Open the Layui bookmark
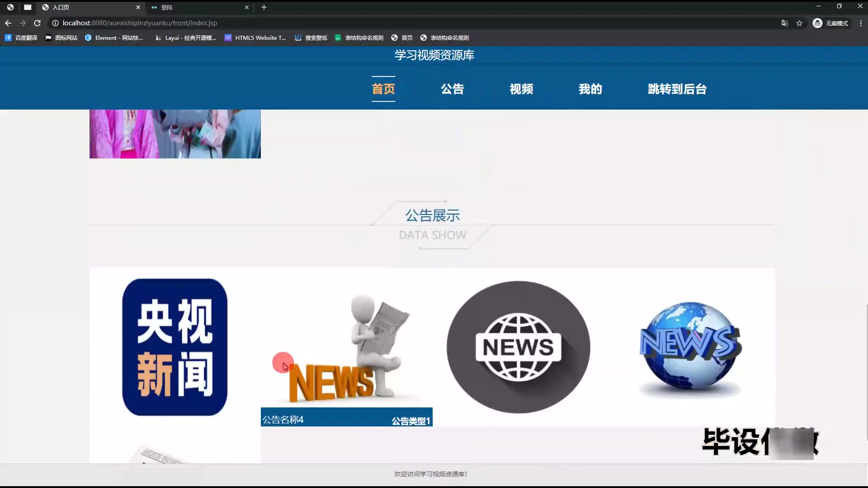 coord(185,38)
